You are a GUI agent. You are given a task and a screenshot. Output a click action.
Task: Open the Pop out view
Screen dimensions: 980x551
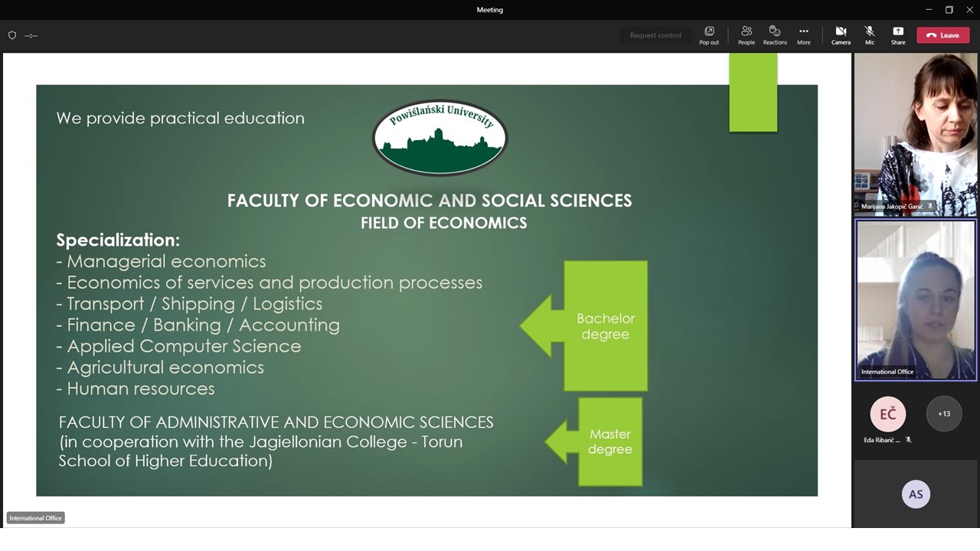point(709,35)
